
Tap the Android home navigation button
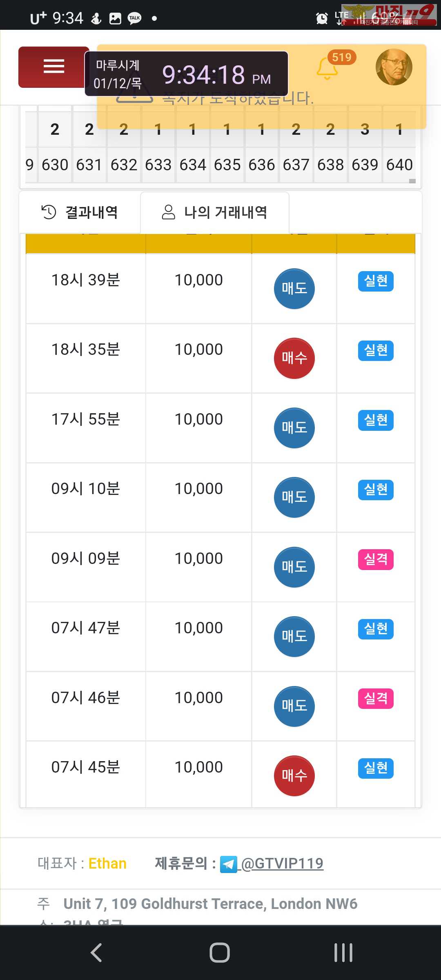point(220,953)
